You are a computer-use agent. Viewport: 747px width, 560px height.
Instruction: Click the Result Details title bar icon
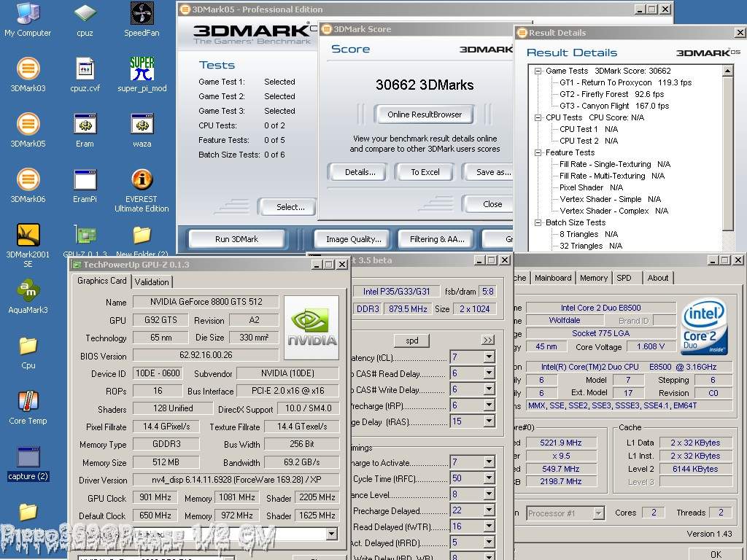pos(522,32)
